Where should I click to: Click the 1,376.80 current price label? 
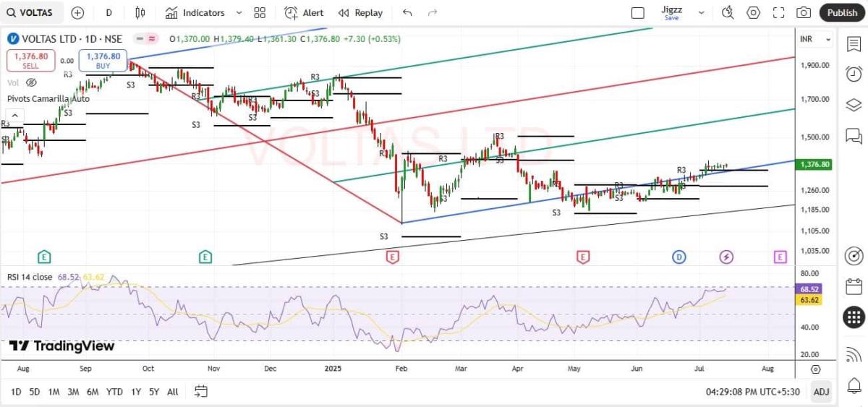(814, 165)
